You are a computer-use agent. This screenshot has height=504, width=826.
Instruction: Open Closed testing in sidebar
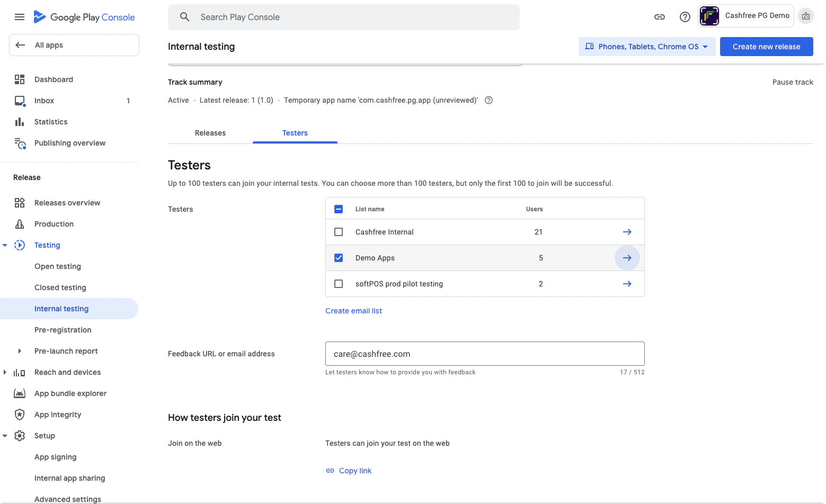(60, 287)
